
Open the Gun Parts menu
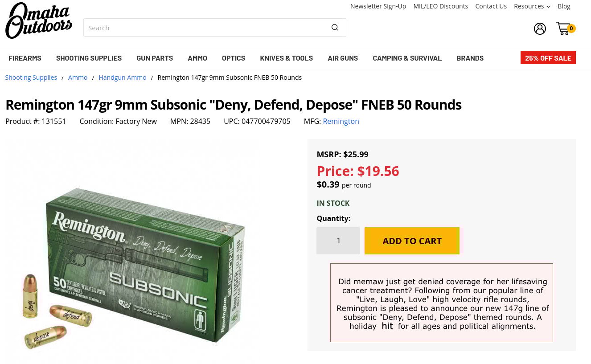(155, 58)
